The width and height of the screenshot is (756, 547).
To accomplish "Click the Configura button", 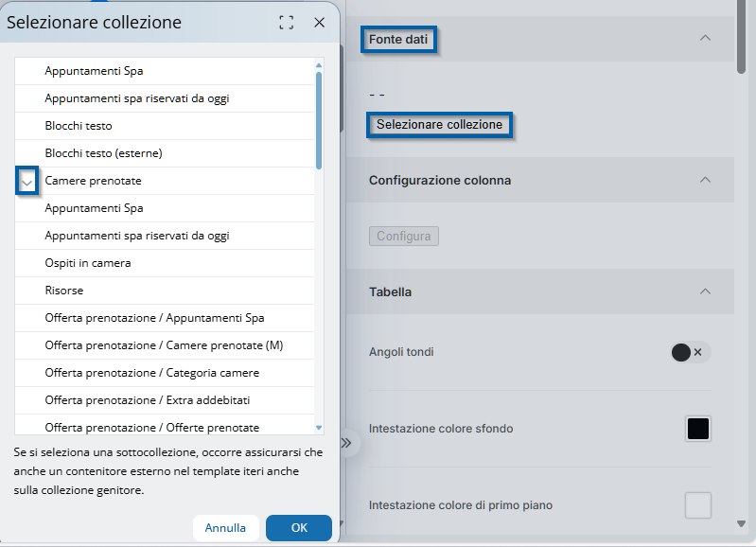I will [x=403, y=237].
